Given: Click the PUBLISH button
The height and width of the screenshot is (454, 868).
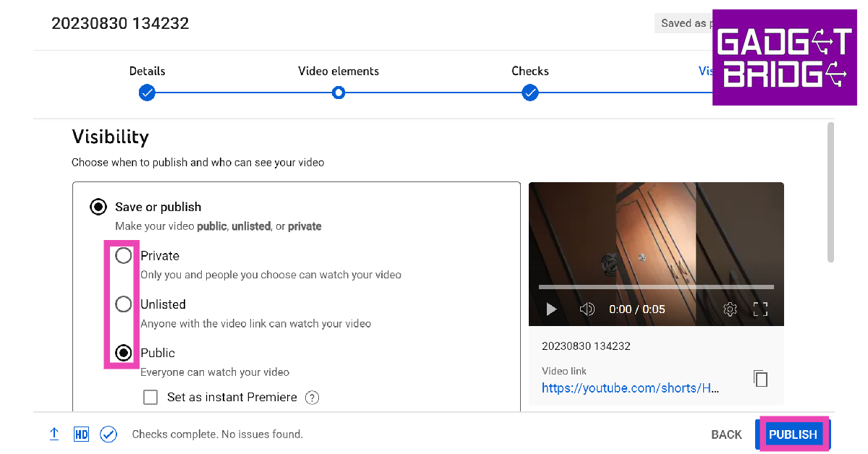Looking at the screenshot, I should (793, 434).
